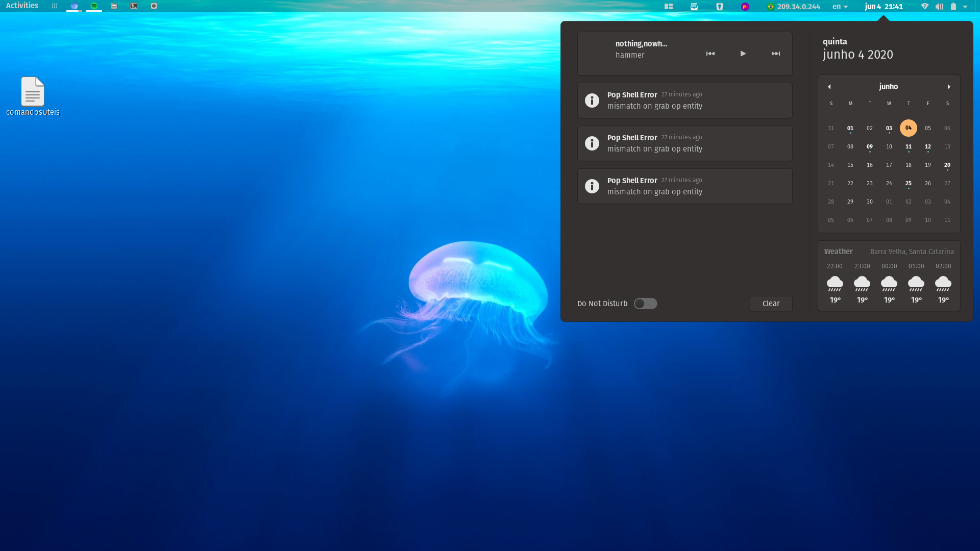Click the Pop Shell tiling indicator icon
The height and width of the screenshot is (551, 980).
(x=669, y=7)
